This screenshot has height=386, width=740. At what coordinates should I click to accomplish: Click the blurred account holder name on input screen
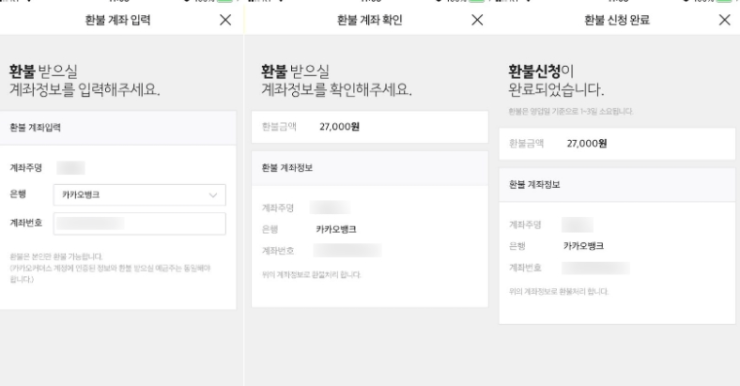71,168
